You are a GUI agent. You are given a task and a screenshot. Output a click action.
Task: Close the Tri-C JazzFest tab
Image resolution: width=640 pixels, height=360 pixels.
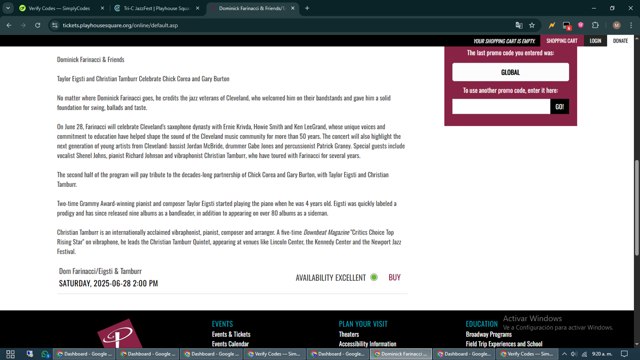click(x=198, y=8)
